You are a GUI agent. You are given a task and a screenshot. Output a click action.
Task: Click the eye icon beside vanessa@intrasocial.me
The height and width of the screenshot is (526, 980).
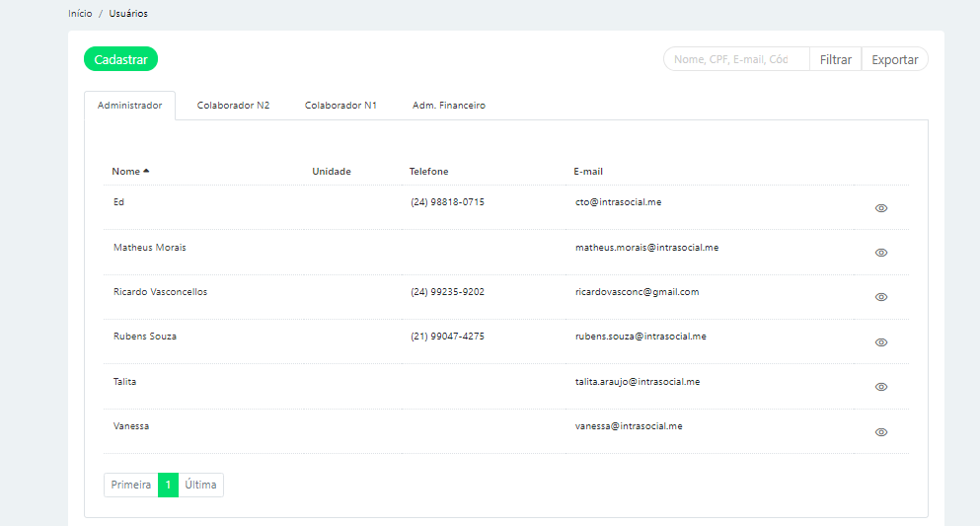point(881,432)
